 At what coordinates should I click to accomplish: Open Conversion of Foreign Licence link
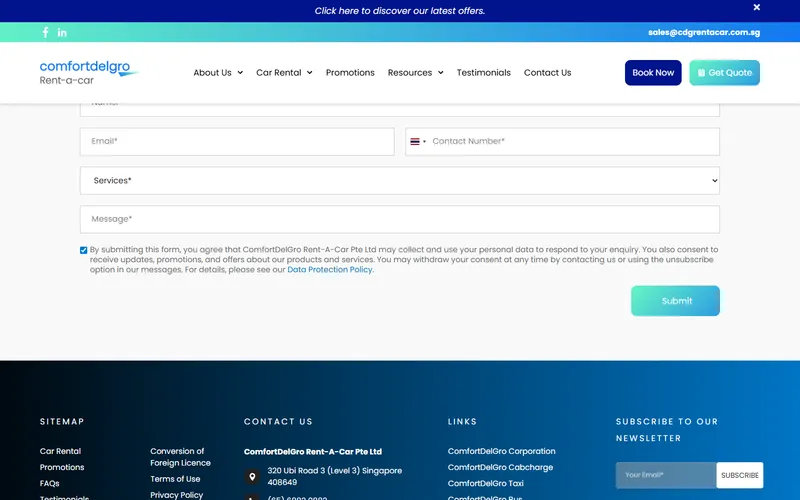(x=180, y=457)
